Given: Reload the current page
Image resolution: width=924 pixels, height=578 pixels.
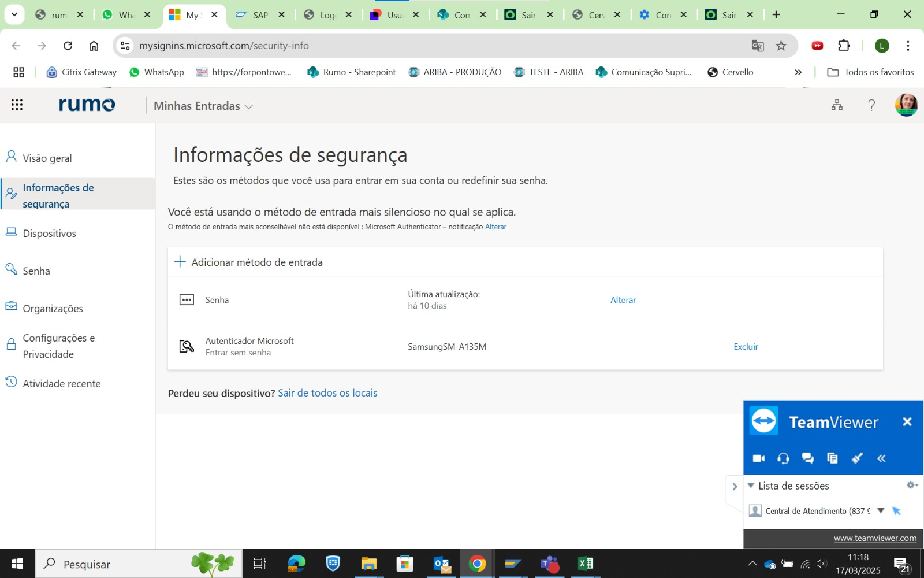Looking at the screenshot, I should [x=68, y=46].
